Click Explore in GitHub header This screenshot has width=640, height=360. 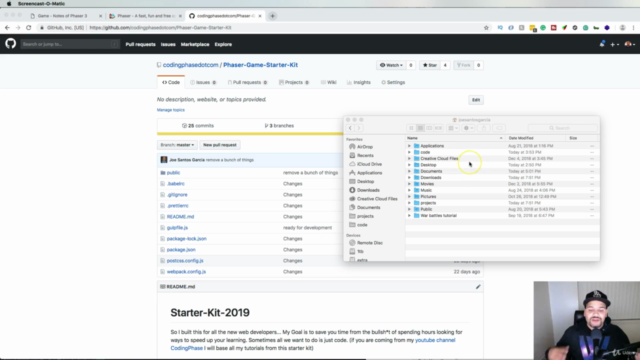[223, 44]
